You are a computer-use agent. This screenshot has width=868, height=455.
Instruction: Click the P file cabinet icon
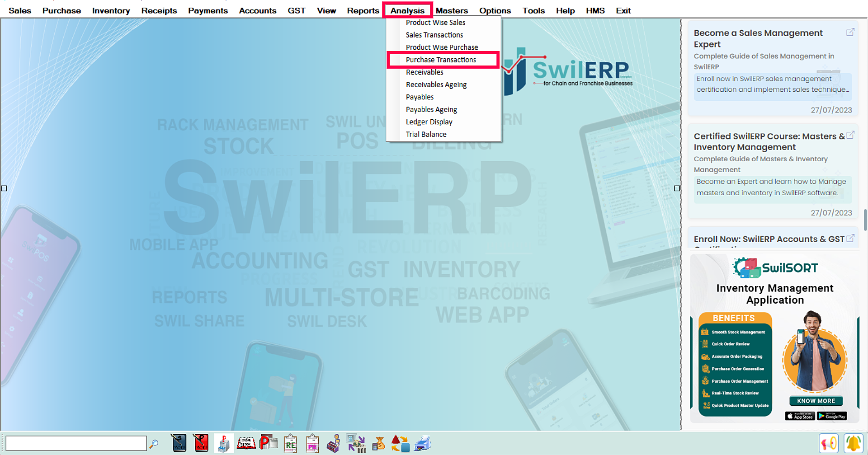click(223, 443)
